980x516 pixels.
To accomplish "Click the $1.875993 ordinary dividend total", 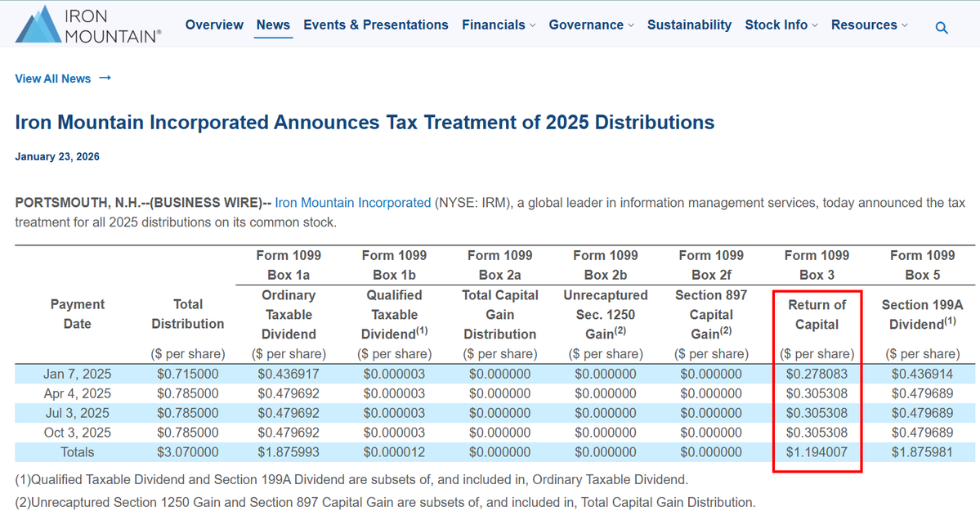I will click(289, 452).
